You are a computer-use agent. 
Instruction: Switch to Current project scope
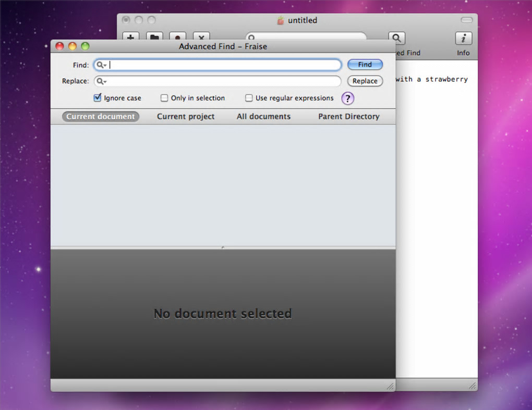tap(186, 117)
